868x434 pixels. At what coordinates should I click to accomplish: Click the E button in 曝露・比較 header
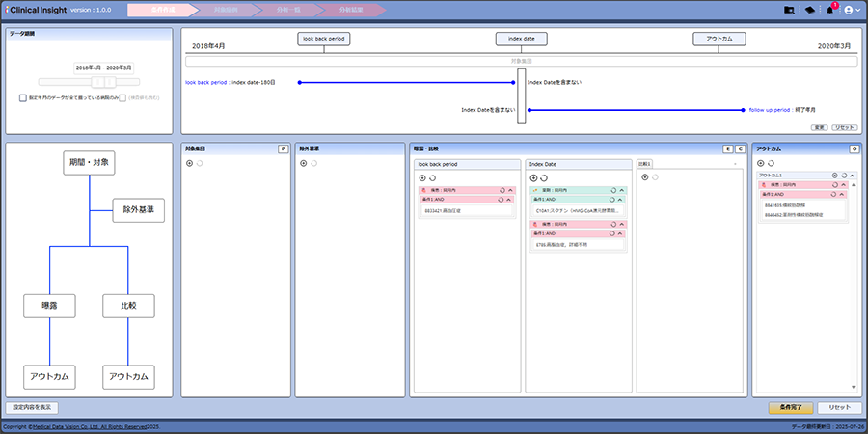click(728, 149)
